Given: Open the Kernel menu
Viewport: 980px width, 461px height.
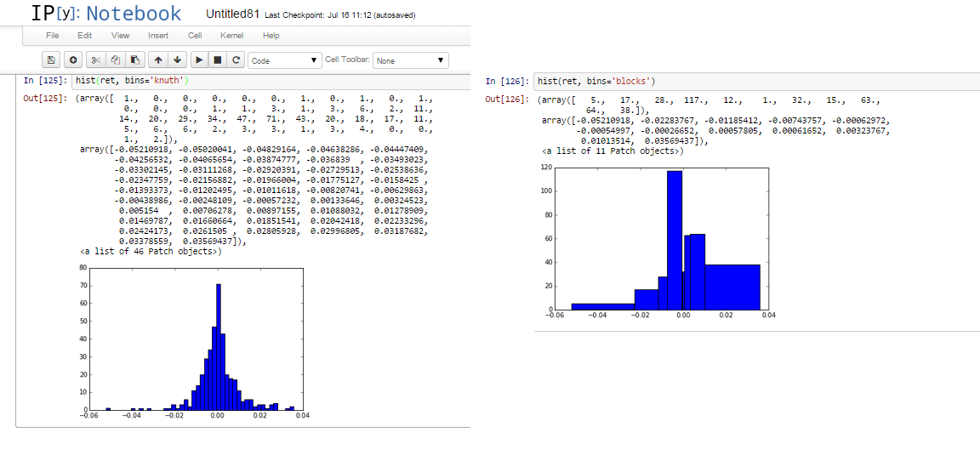Looking at the screenshot, I should point(232,36).
